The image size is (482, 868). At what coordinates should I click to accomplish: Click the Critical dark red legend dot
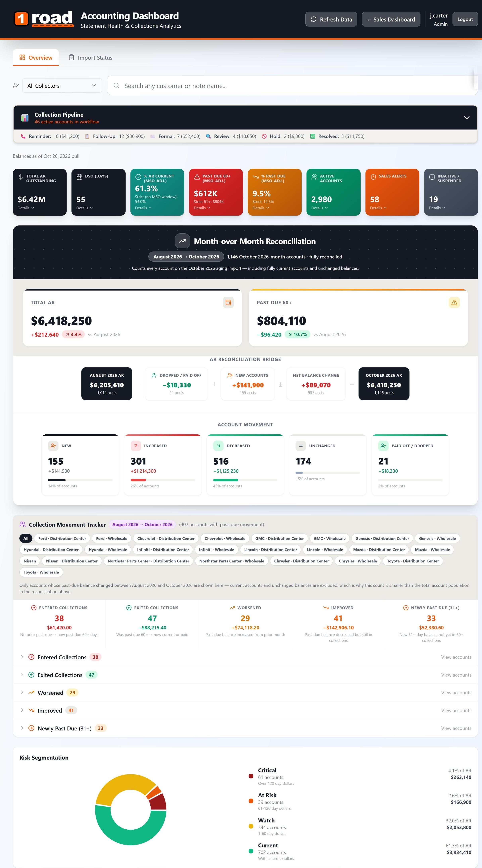(251, 776)
